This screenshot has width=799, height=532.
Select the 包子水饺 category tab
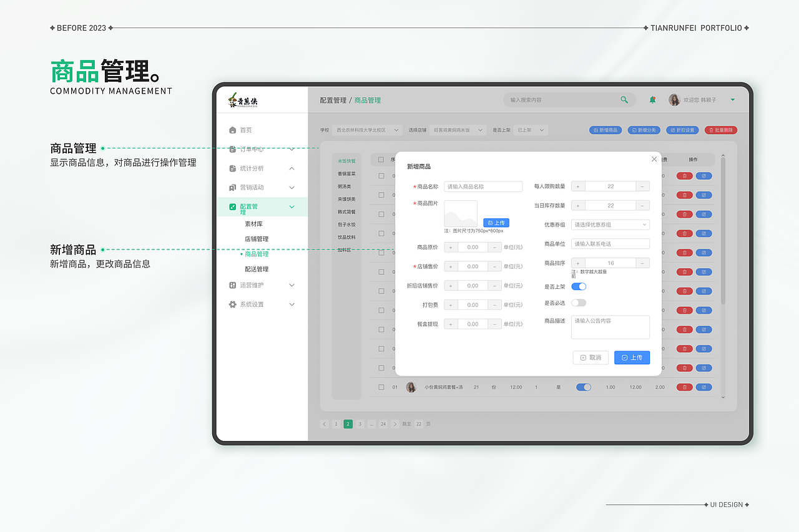(x=346, y=225)
